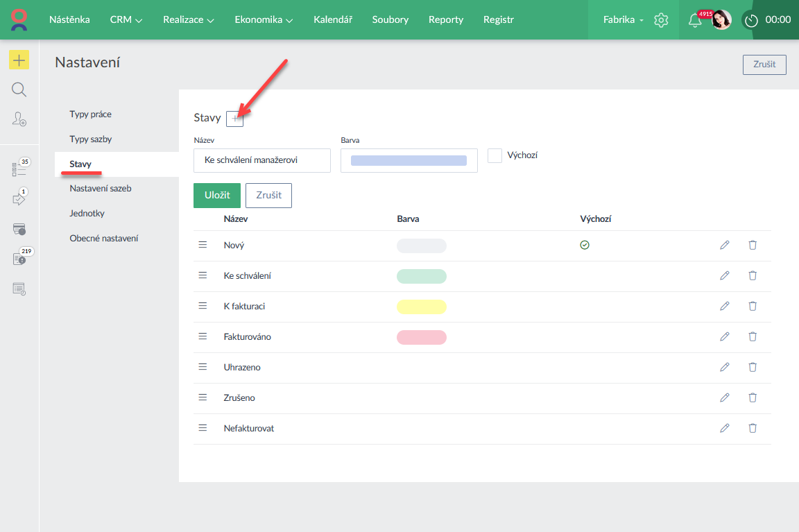The image size is (799, 532).
Task: Delete the Fakturováno status
Action: pos(753,336)
